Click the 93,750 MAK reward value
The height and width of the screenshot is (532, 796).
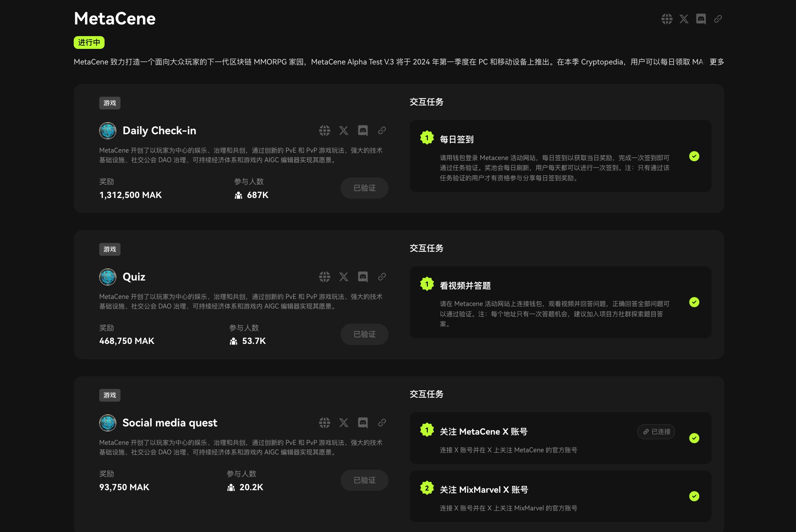124,487
